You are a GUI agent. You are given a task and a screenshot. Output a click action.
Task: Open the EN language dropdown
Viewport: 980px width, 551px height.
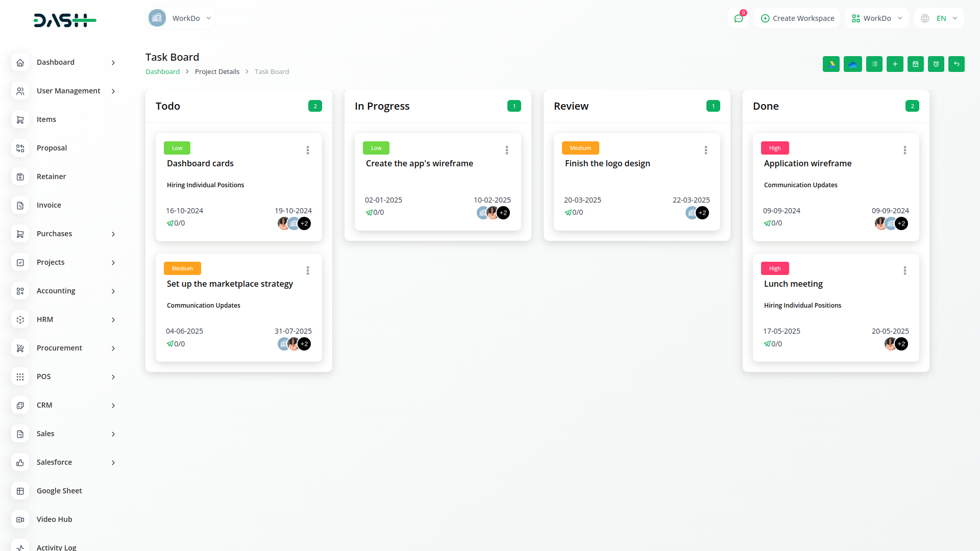[x=939, y=18]
